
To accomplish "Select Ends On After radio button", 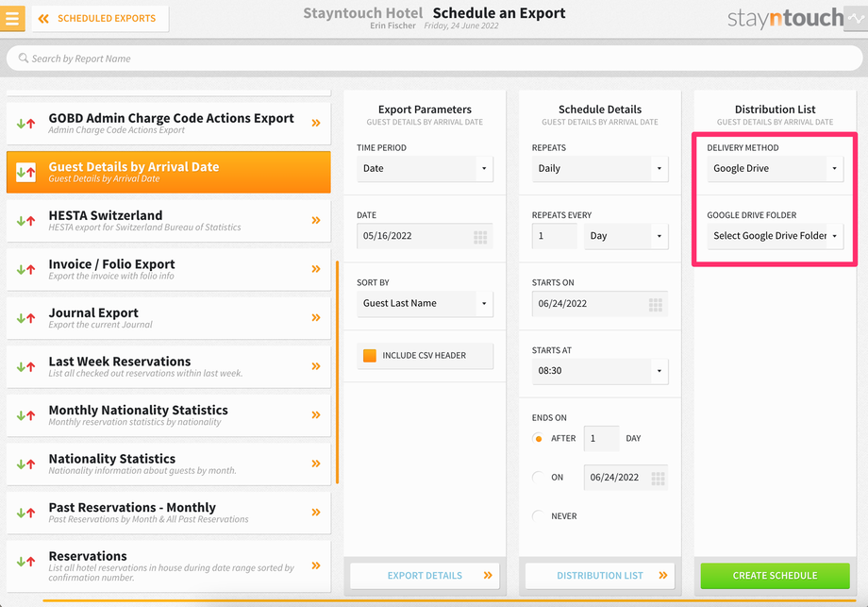I will (x=538, y=439).
